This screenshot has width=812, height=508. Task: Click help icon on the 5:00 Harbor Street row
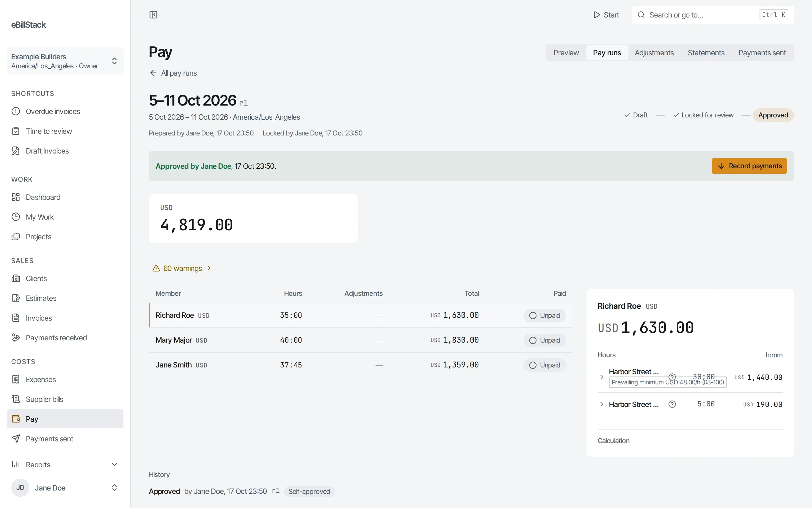pyautogui.click(x=672, y=404)
